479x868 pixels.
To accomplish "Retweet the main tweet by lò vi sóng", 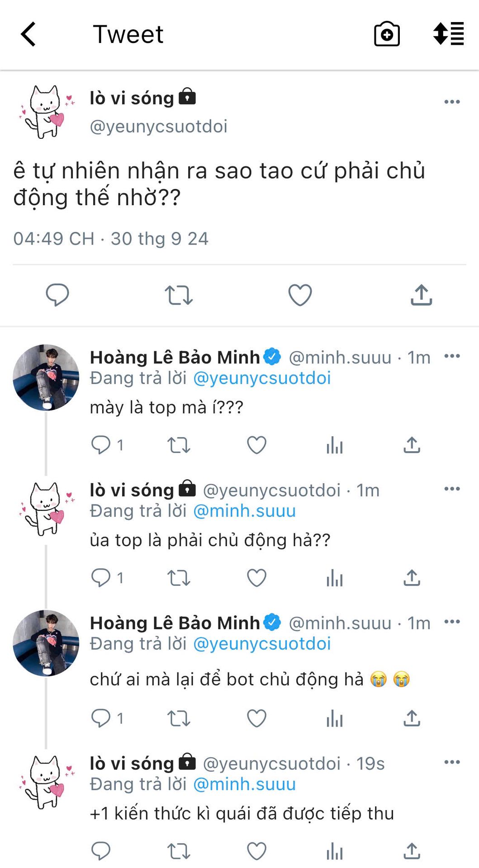I will coord(179,295).
